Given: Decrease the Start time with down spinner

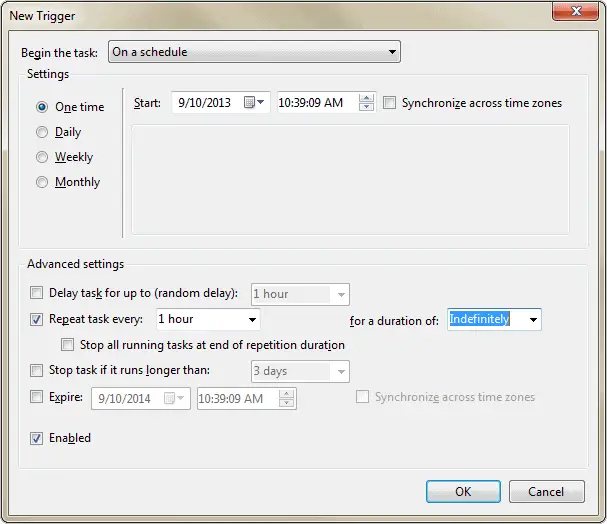Looking at the screenshot, I should point(366,107).
